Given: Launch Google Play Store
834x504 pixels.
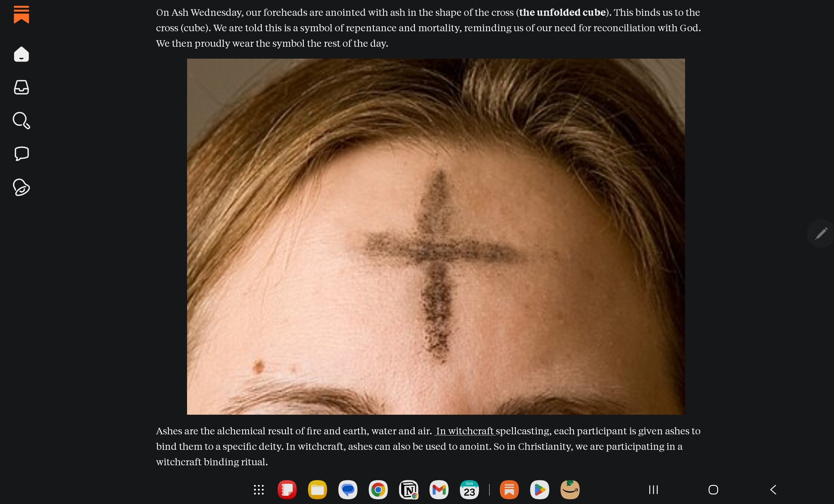Looking at the screenshot, I should tap(539, 489).
